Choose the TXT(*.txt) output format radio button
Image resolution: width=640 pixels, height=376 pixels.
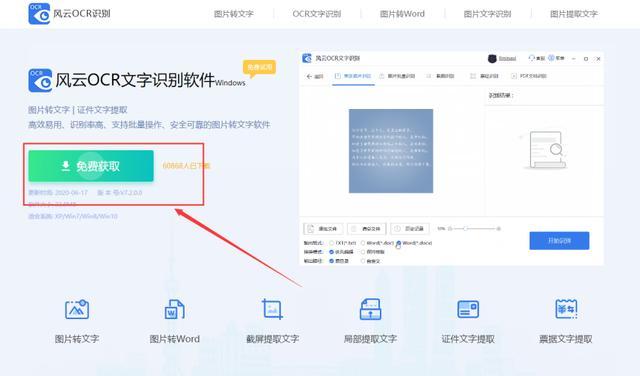[x=331, y=243]
